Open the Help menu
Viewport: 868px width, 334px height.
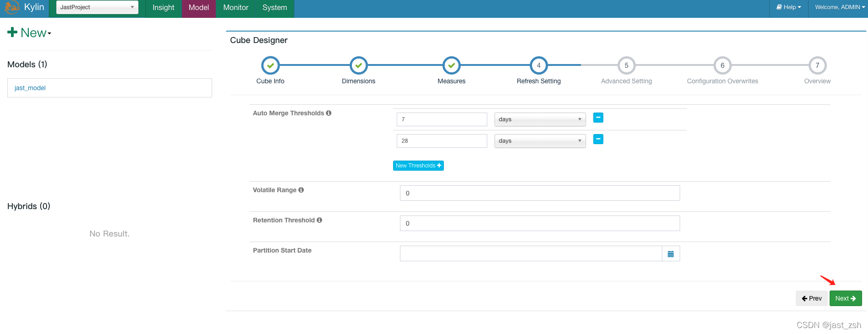click(x=788, y=7)
